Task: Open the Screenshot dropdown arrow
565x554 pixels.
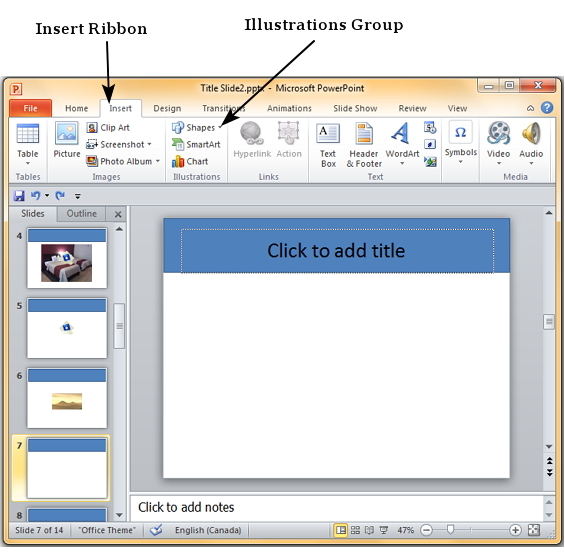Action: pos(149,144)
